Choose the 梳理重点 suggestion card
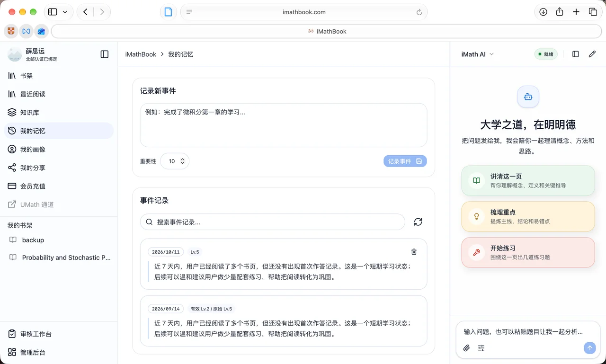 (528, 216)
